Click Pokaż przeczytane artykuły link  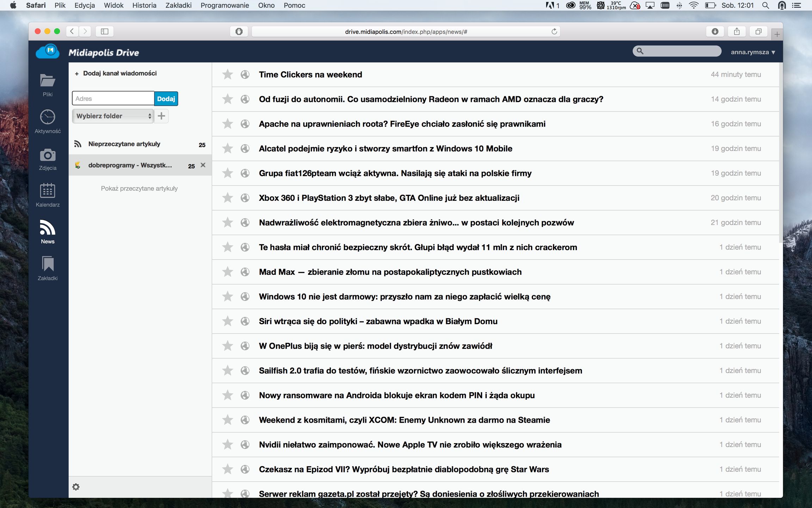[139, 188]
